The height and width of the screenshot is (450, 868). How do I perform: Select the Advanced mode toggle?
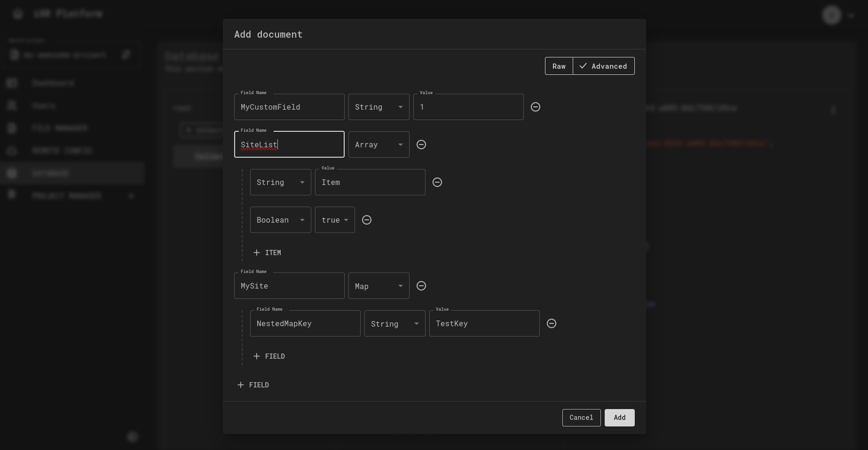(603, 66)
